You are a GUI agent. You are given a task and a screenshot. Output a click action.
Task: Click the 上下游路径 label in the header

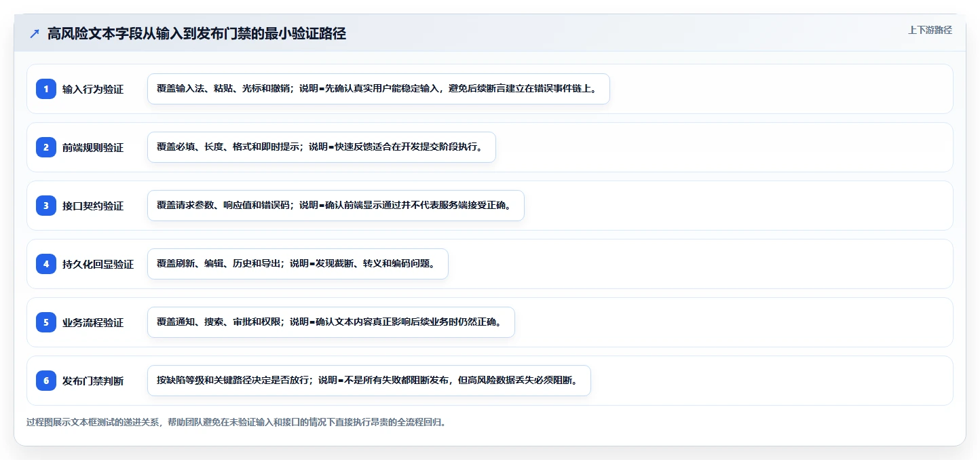pos(930,30)
